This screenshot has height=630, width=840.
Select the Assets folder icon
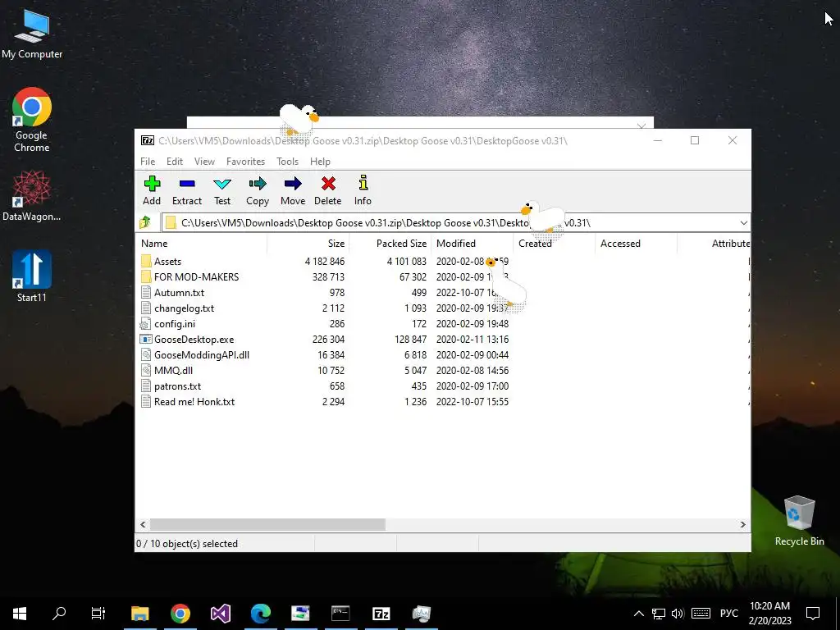pyautogui.click(x=146, y=262)
